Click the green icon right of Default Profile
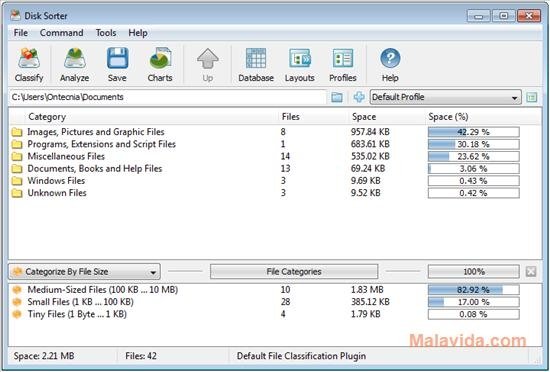Screen dimensions: 550x372 [532, 97]
